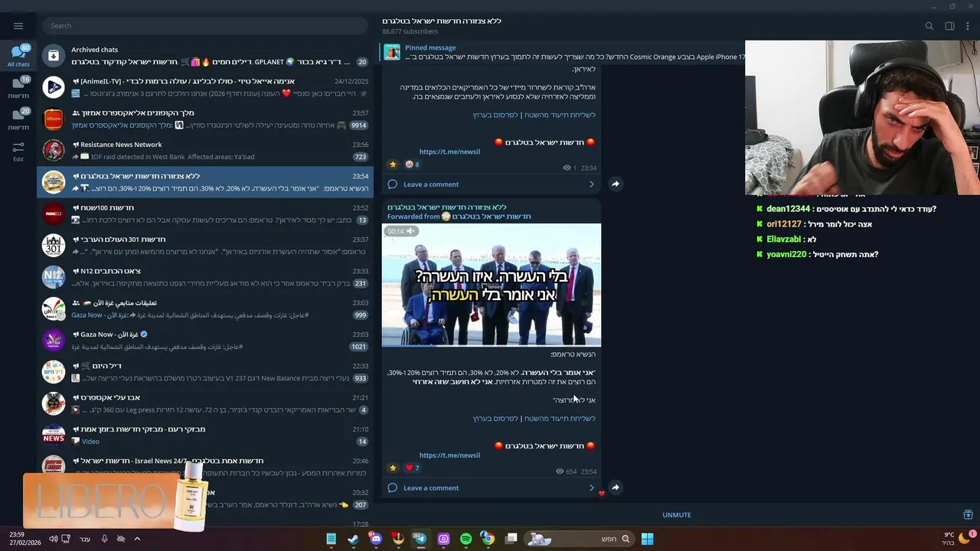Switch keyboard language עבר indicator
This screenshot has width=980, height=551.
(85, 539)
